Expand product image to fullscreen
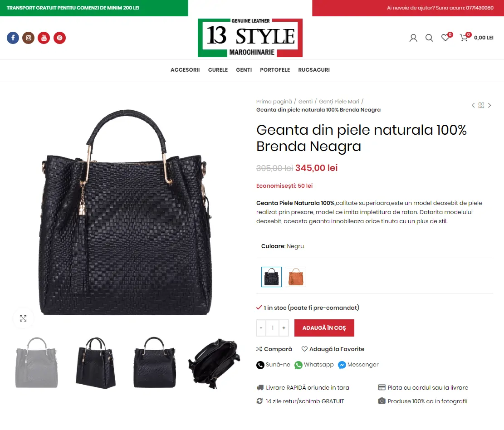The height and width of the screenshot is (430, 504). pos(23,318)
